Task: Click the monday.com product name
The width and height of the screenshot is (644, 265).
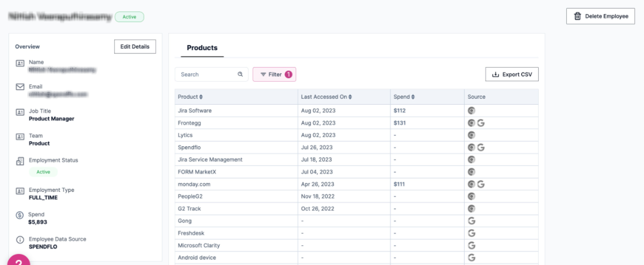Action: pos(194,184)
